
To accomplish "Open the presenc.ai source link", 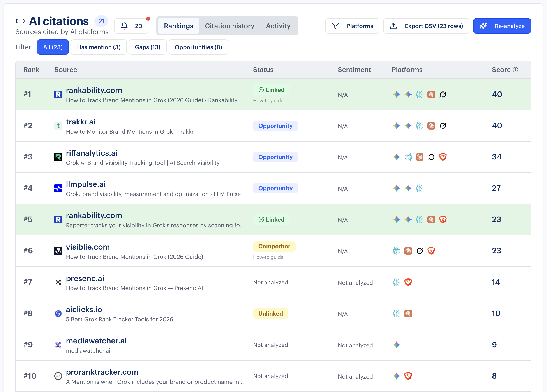I will coord(85,278).
